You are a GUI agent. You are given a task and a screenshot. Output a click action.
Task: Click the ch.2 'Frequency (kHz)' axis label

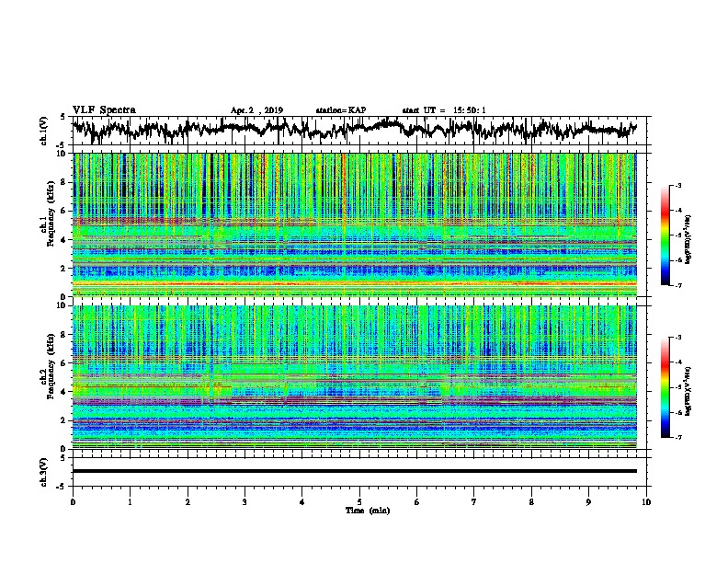point(51,366)
